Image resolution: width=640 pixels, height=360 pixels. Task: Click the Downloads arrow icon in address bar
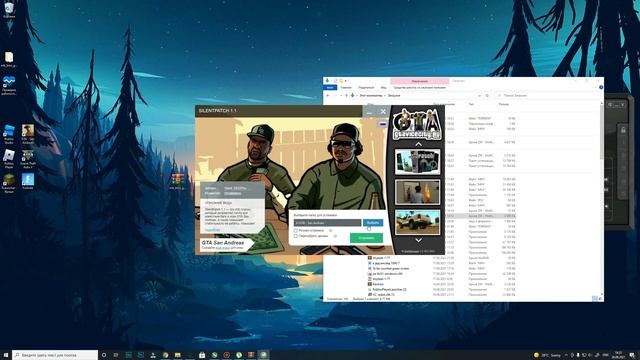click(353, 96)
